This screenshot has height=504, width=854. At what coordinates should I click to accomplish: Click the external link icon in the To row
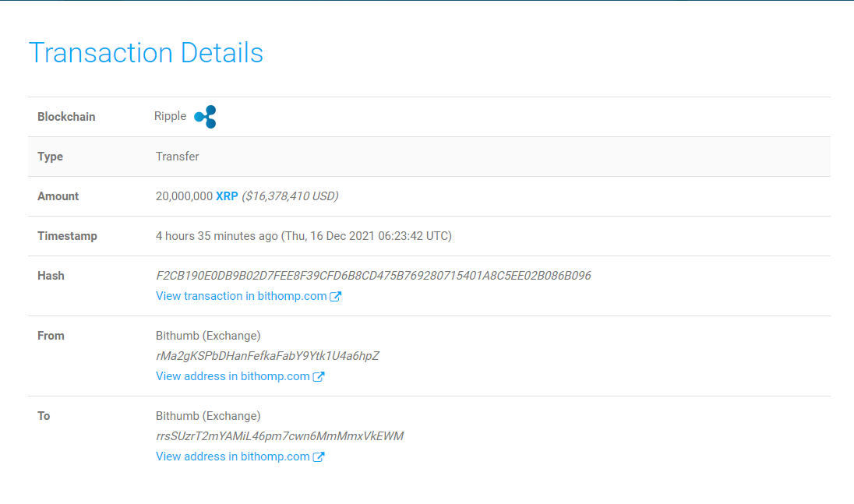319,456
